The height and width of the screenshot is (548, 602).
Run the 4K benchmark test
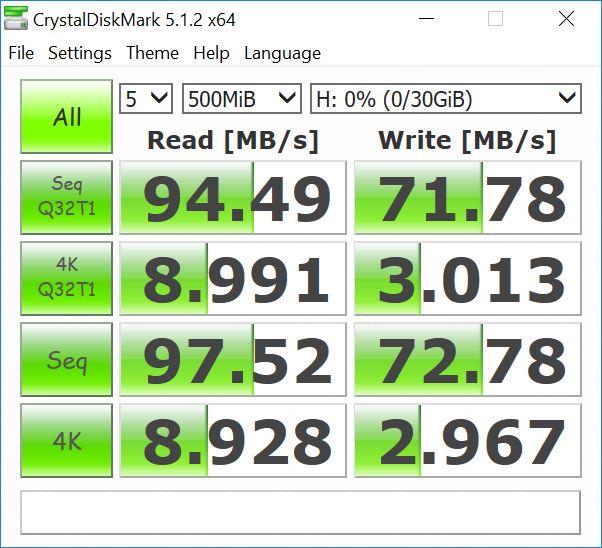tap(67, 441)
